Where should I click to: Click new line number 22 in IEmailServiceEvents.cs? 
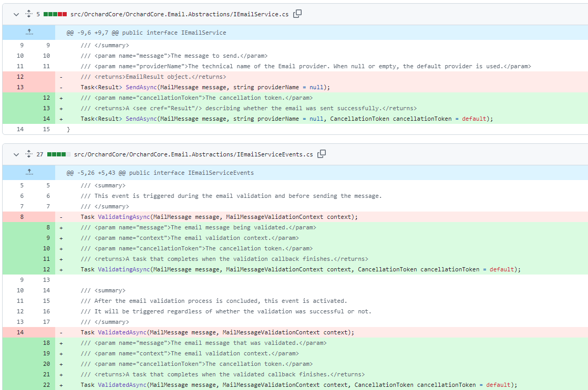pyautogui.click(x=46, y=385)
